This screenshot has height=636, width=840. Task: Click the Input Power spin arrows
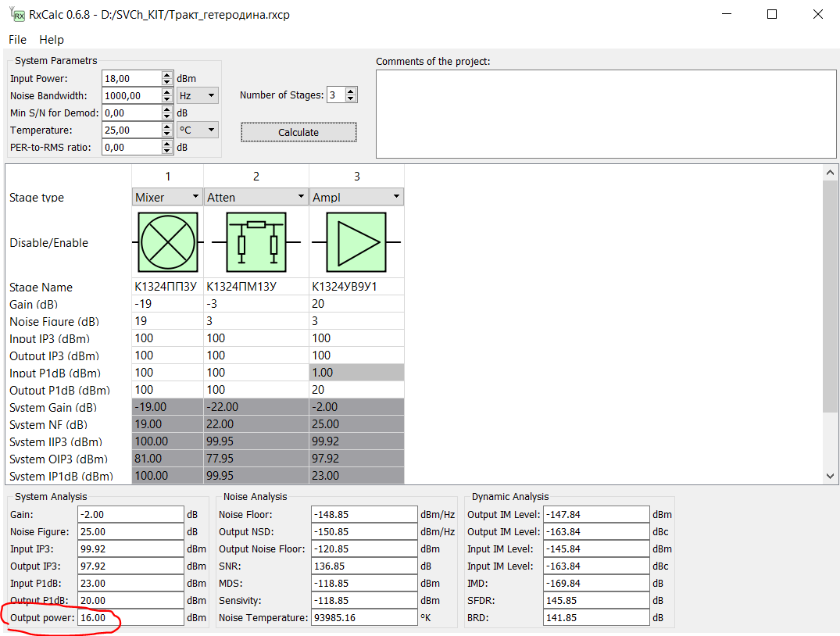[167, 78]
